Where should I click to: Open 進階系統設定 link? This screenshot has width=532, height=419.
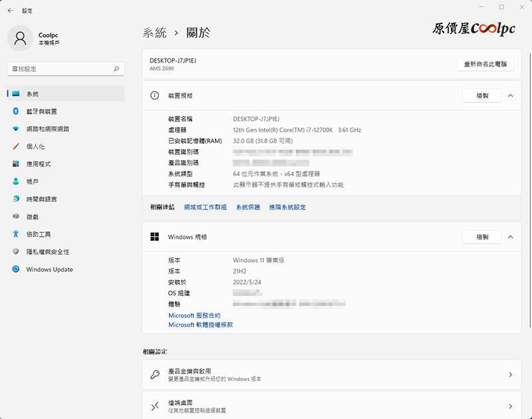287,207
